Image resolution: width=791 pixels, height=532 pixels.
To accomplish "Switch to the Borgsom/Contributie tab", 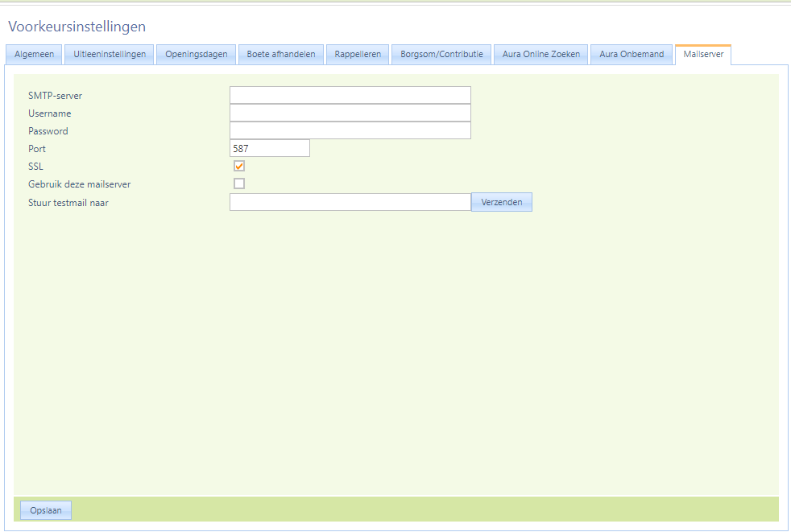I will 441,55.
